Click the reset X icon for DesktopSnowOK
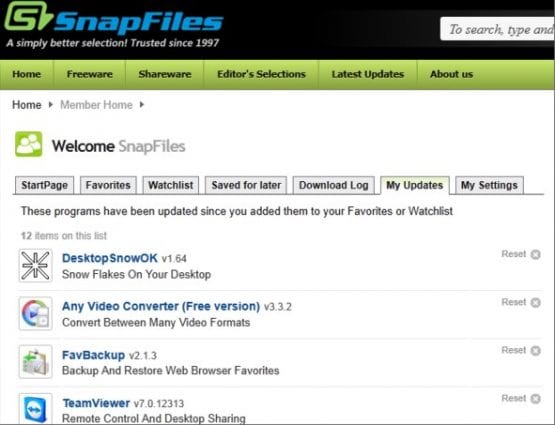Screen dimensions: 555x425 [536, 254]
